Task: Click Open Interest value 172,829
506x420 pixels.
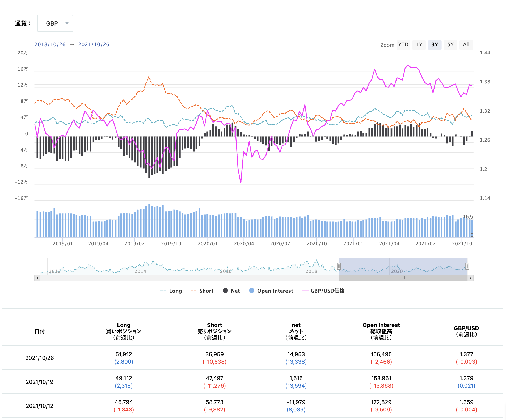Action: [381, 402]
